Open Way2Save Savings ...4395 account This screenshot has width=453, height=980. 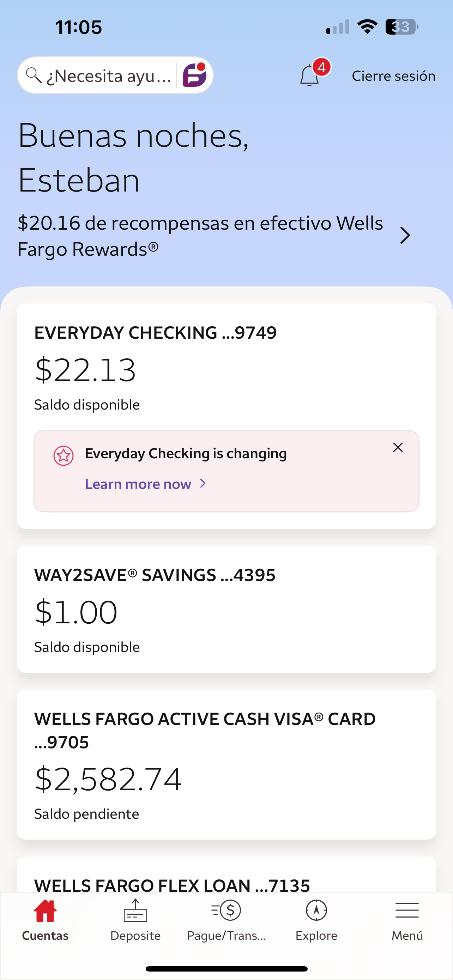[226, 609]
